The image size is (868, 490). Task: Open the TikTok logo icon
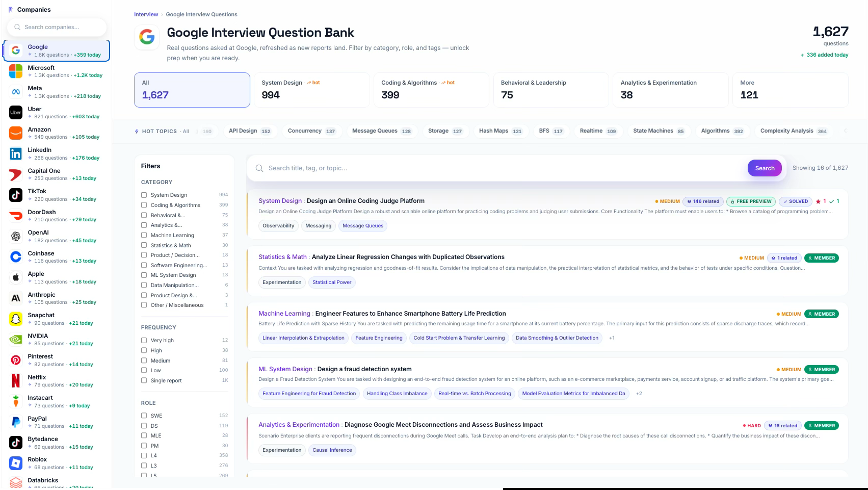[16, 195]
